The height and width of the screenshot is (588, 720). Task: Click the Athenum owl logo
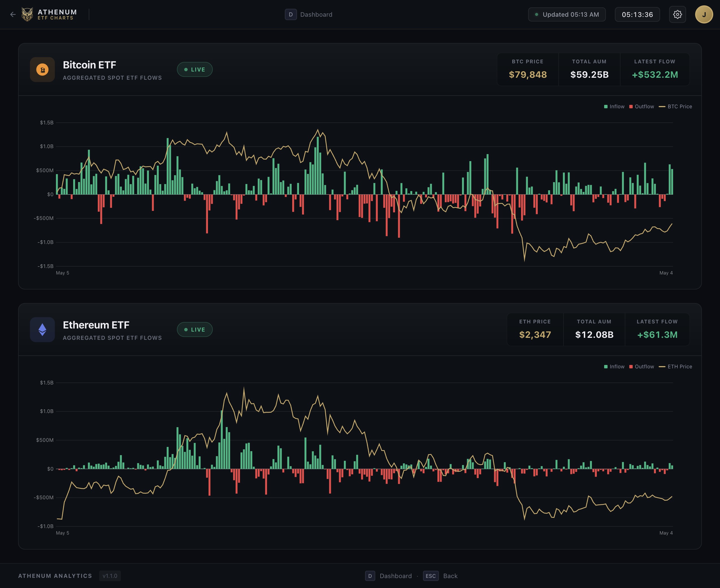(27, 15)
